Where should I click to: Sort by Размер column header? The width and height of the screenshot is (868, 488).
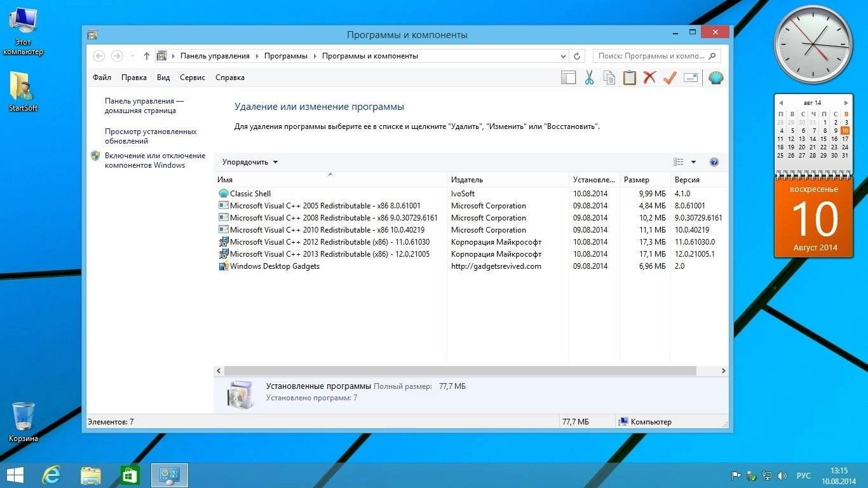645,180
